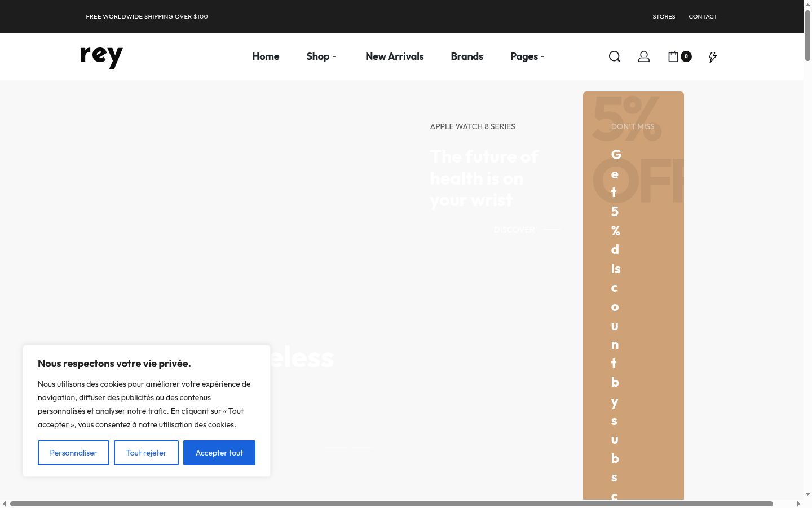Click the vertical scrollbar down arrow
The height and width of the screenshot is (508, 812).
pos(807,494)
